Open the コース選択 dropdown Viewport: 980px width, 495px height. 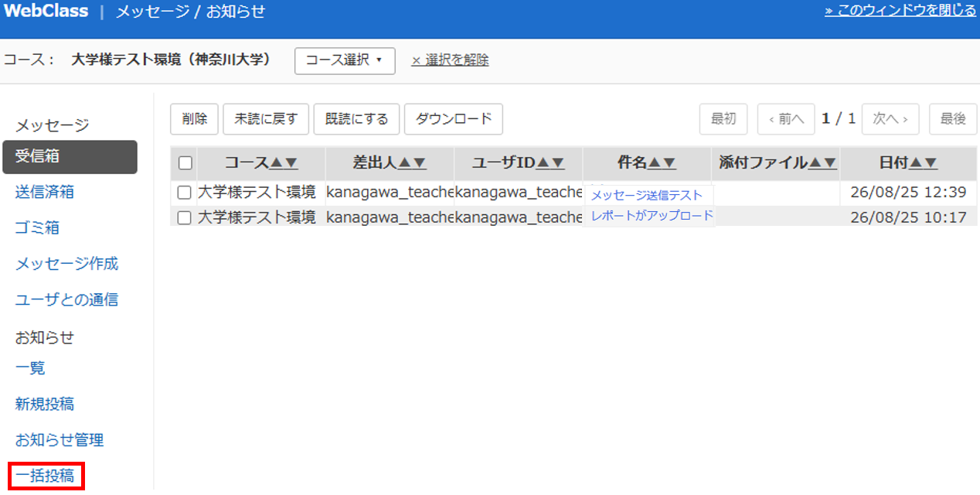345,60
